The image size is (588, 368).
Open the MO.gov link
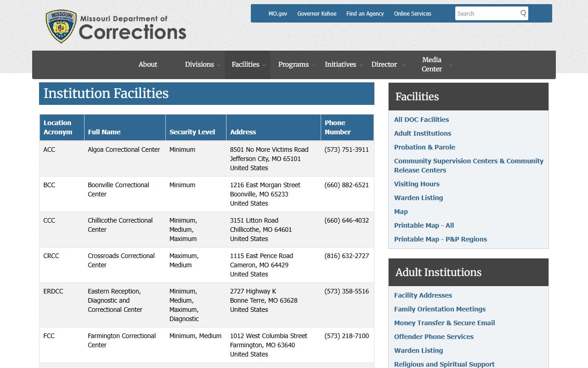tap(278, 14)
